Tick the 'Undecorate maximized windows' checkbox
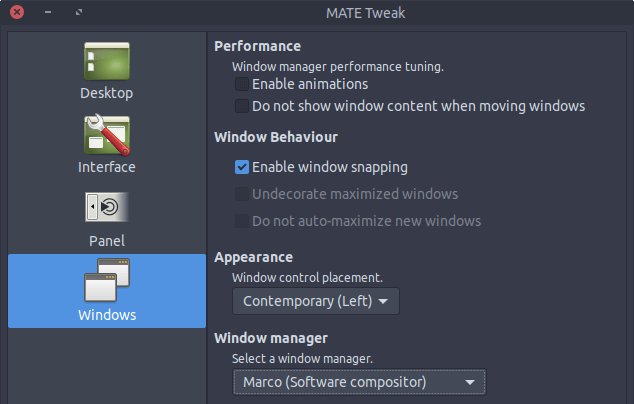This screenshot has width=634, height=404. [x=242, y=194]
